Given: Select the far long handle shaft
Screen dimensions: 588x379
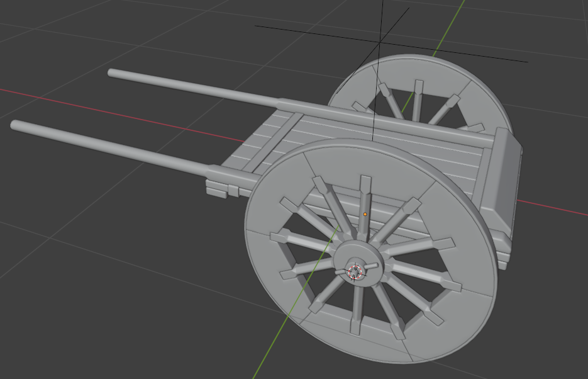Looking at the screenshot, I should tap(195, 89).
